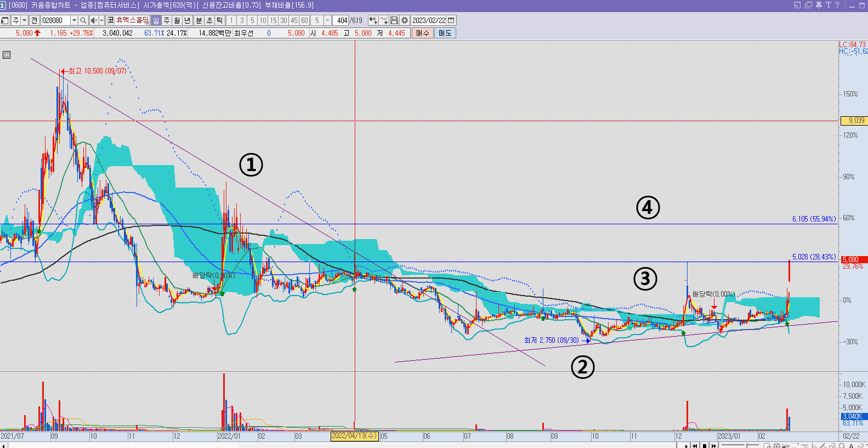Pin the window with pushpin icon
This screenshot has width=868, height=448.
(x=818, y=5)
